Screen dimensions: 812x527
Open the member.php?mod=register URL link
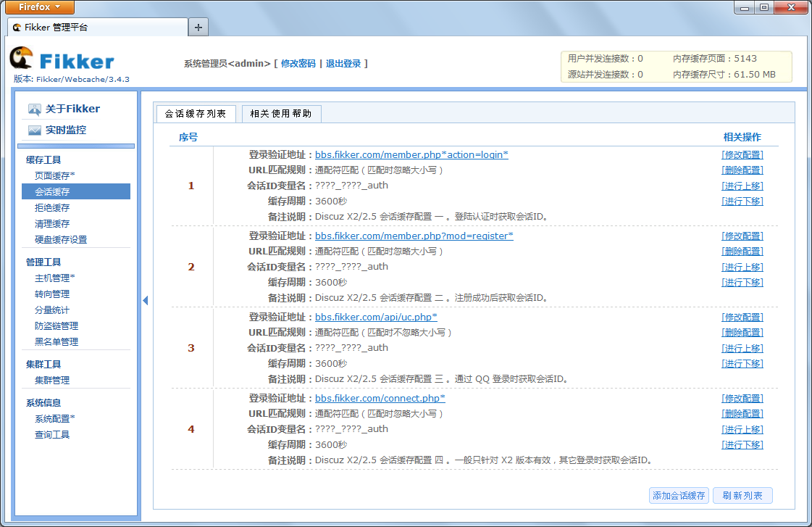pyautogui.click(x=414, y=236)
